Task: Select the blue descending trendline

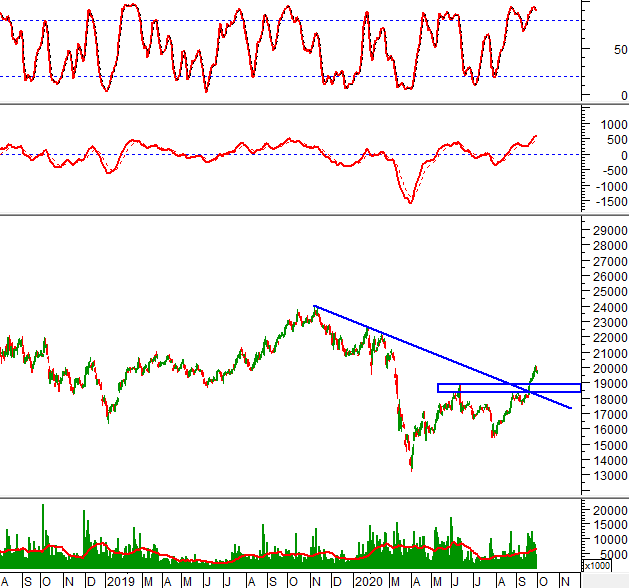Action: [x=440, y=355]
